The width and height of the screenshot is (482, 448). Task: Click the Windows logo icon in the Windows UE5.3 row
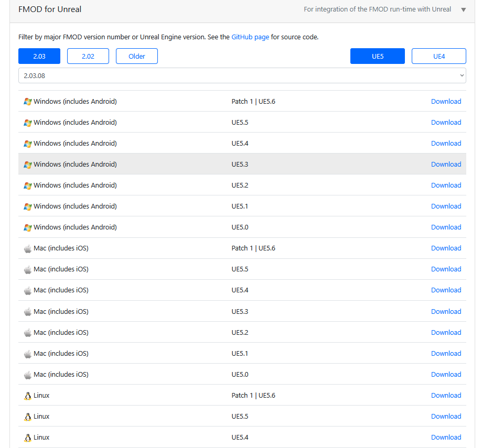point(28,165)
